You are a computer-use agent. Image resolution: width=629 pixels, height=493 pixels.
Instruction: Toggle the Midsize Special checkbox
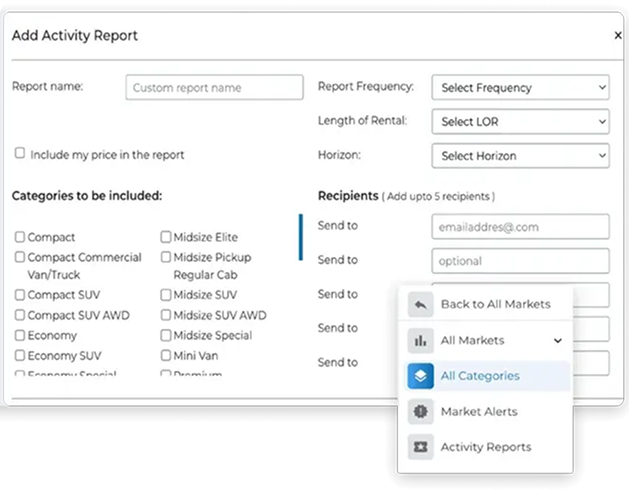tap(166, 335)
